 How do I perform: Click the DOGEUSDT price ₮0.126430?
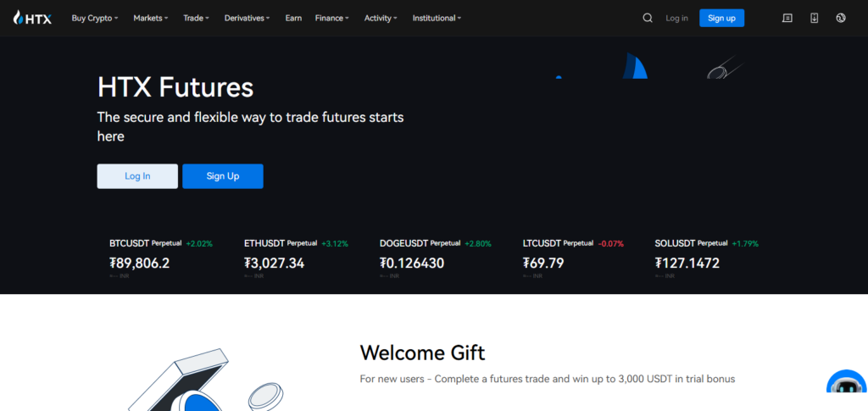coord(412,263)
